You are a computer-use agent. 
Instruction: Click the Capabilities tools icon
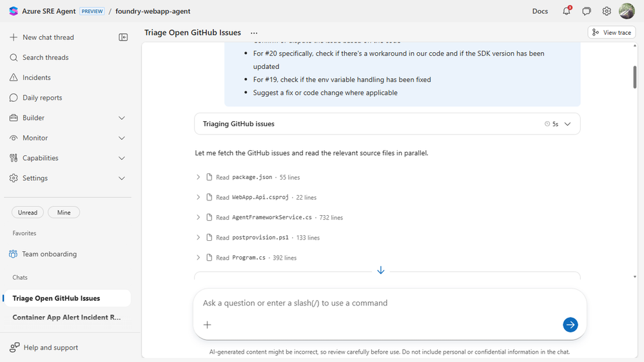pos(14,158)
